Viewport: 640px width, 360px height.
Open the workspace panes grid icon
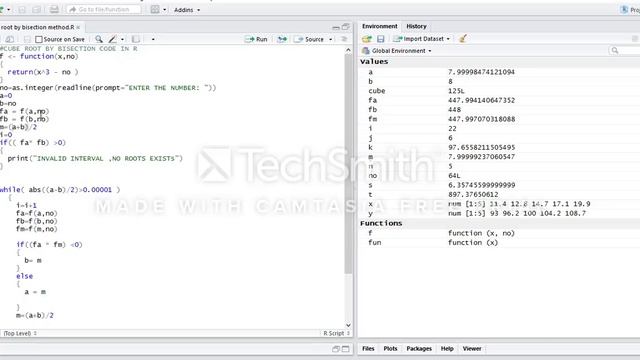[155, 9]
